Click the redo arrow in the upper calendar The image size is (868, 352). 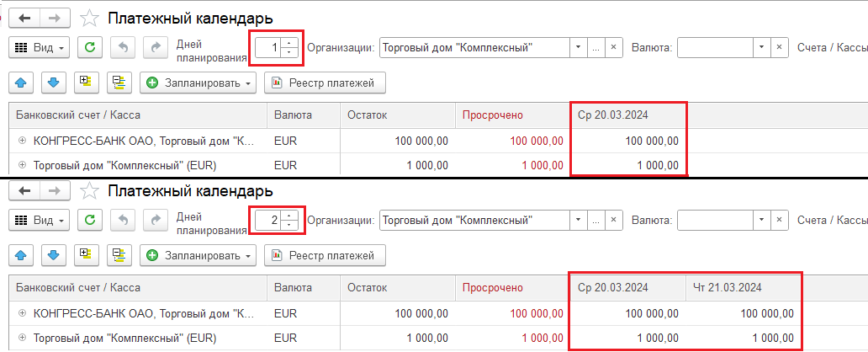(155, 48)
